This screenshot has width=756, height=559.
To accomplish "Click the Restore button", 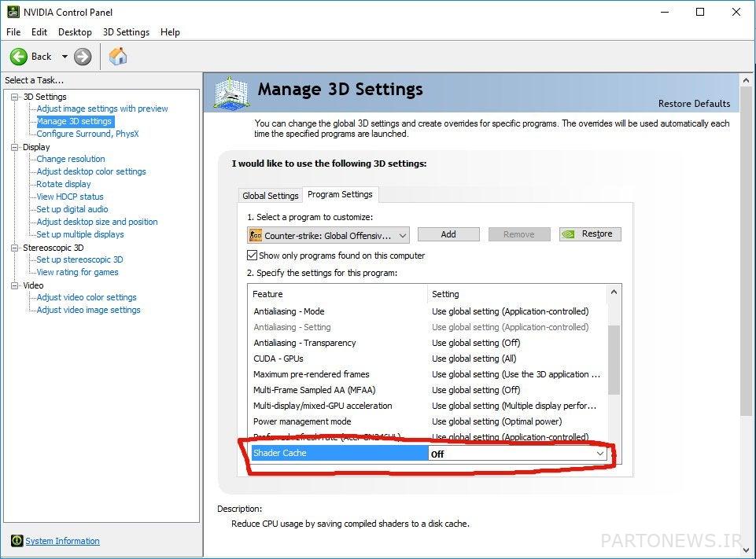I will 590,234.
